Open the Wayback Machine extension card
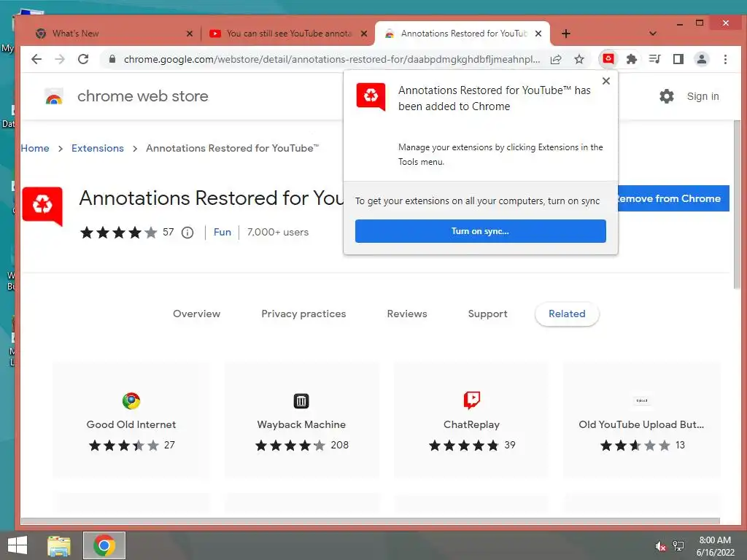Screen dimensions: 747x560 [x=301, y=420]
